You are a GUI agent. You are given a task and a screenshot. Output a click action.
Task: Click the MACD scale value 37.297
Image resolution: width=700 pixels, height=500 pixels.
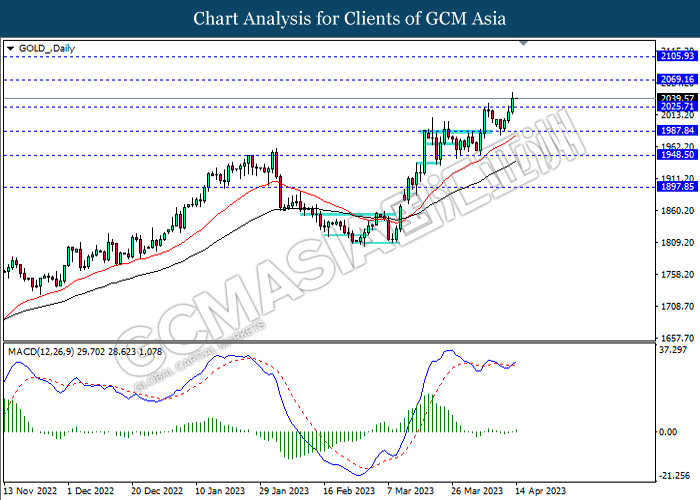(673, 350)
